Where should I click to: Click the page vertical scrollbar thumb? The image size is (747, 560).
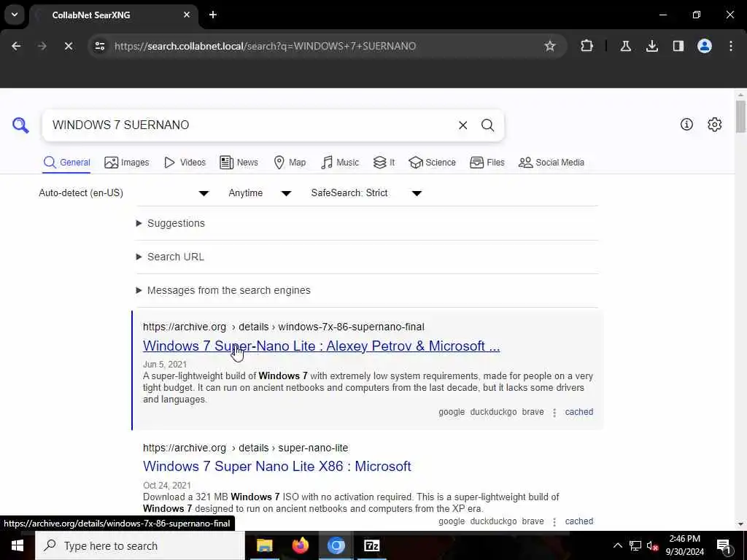click(740, 117)
